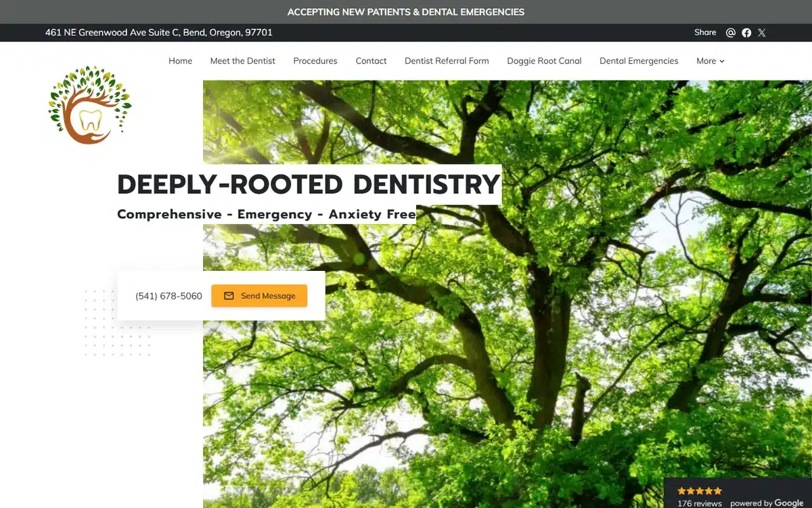The width and height of the screenshot is (812, 508).
Task: Click the envelope icon in Send Message
Action: (229, 296)
